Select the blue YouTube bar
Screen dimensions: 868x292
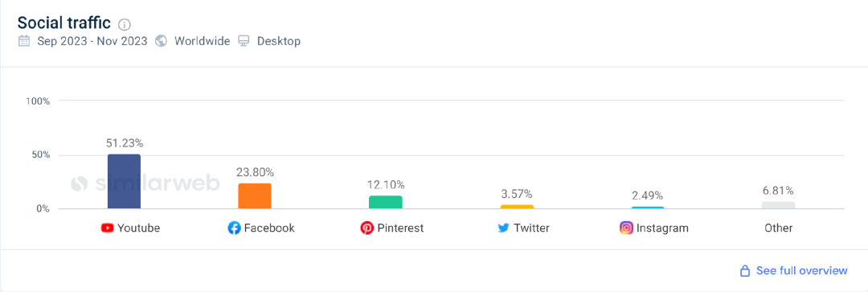[124, 181]
